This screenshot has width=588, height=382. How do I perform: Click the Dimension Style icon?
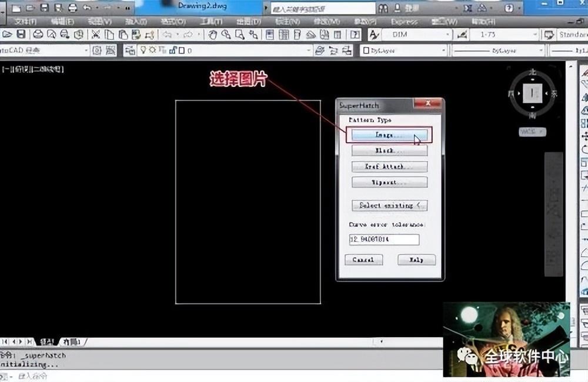[x=462, y=35]
